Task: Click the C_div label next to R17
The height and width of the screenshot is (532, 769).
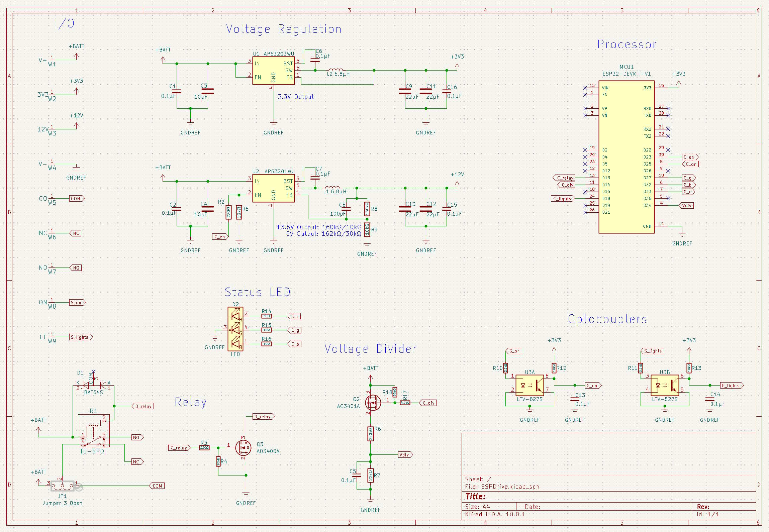Action: [428, 403]
